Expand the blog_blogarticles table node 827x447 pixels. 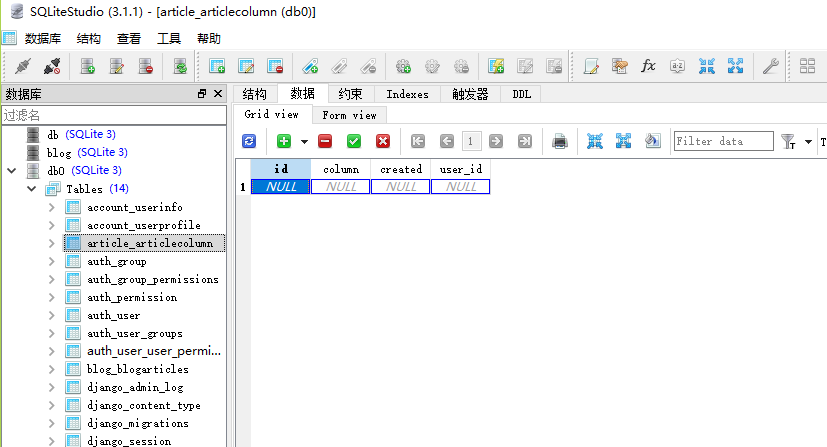click(x=51, y=369)
